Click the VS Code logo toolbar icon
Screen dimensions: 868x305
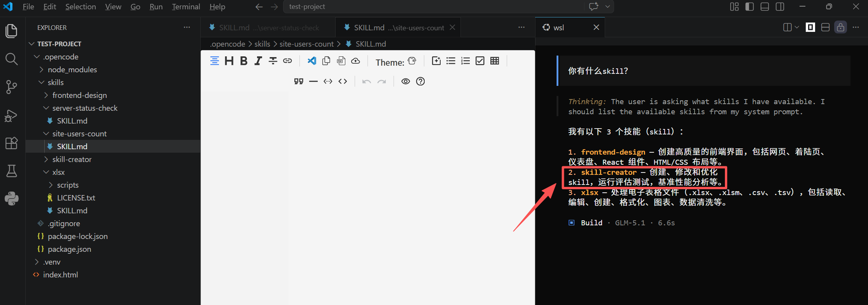coord(312,61)
